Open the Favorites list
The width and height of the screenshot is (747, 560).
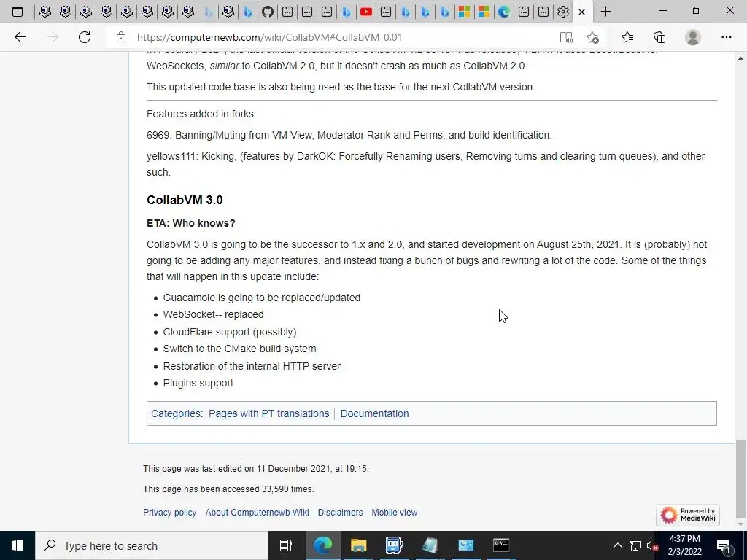pos(627,37)
